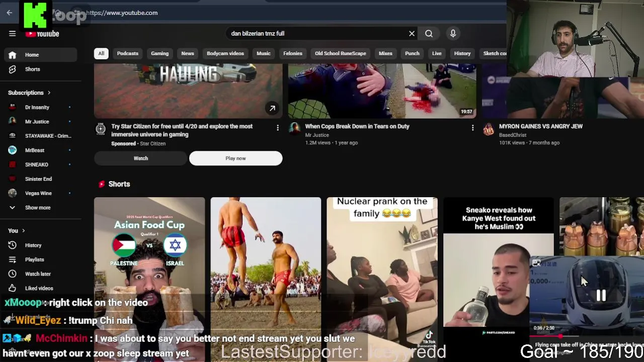Select the Music filter chip
The height and width of the screenshot is (362, 644).
(x=263, y=53)
